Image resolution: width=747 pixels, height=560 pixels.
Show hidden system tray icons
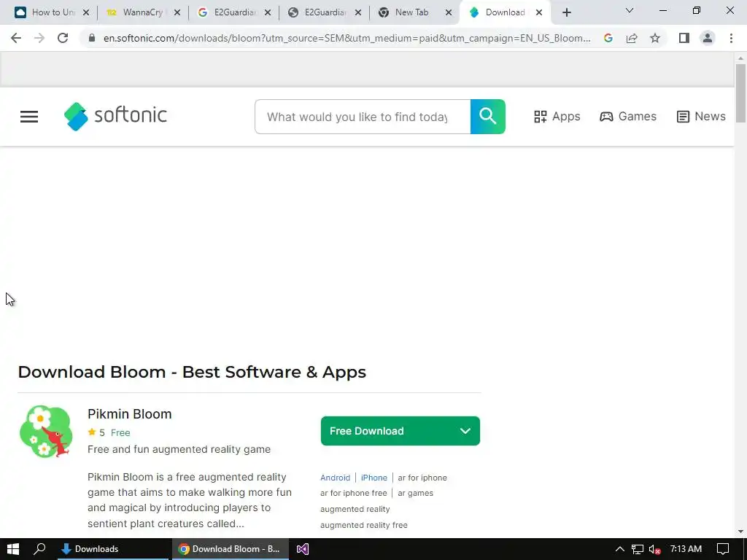[620, 549]
